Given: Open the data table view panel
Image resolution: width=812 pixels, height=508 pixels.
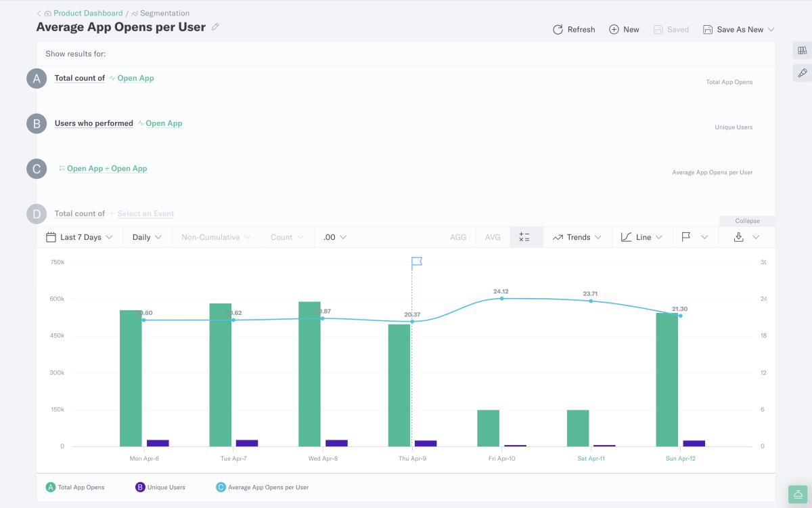Looking at the screenshot, I should [x=803, y=49].
